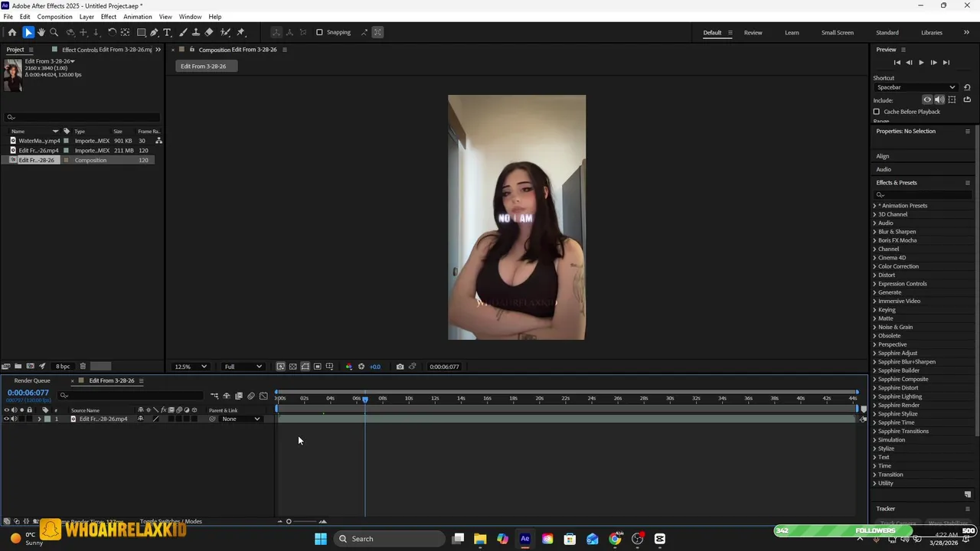Image resolution: width=980 pixels, height=551 pixels.
Task: Switch to the Libraries workspace
Action: (x=932, y=32)
